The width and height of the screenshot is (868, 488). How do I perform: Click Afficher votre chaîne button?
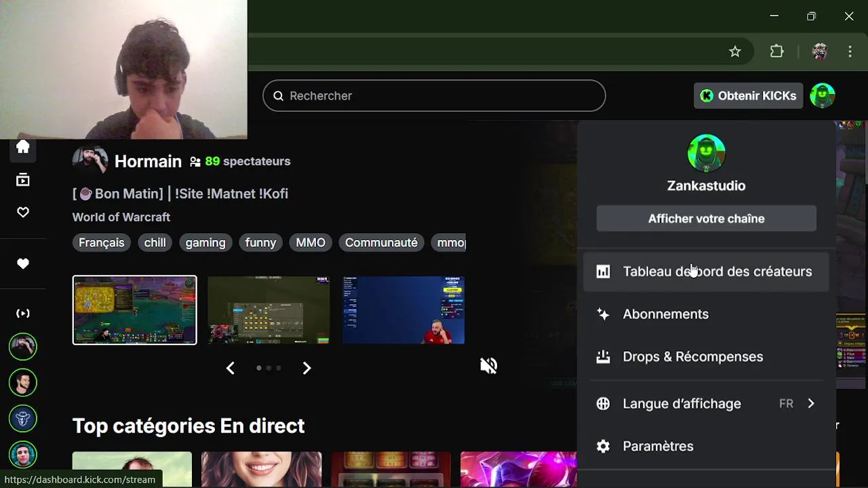(706, 219)
